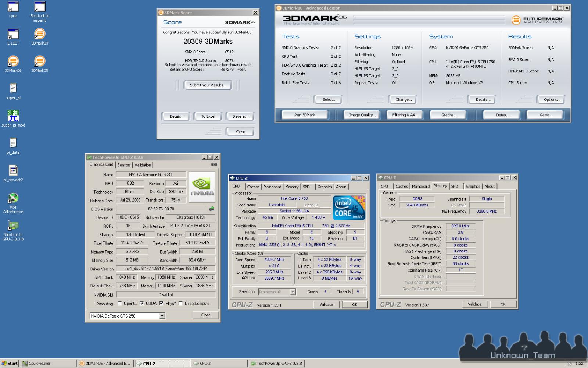Click the Image Quality button

(362, 115)
